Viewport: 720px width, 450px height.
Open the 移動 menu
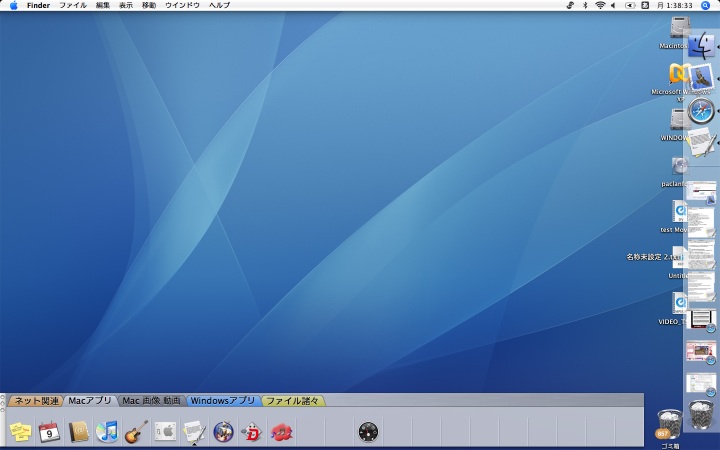click(148, 6)
